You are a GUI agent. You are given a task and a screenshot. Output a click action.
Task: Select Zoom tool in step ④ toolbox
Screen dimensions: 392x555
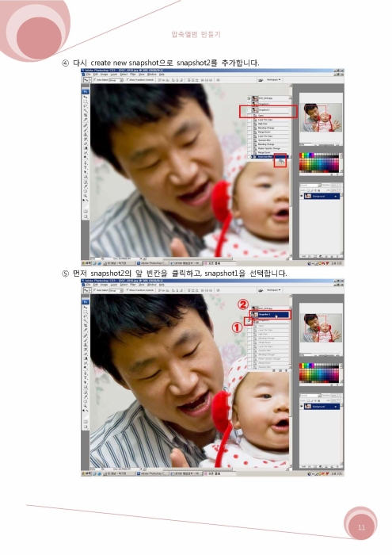[x=86, y=193]
